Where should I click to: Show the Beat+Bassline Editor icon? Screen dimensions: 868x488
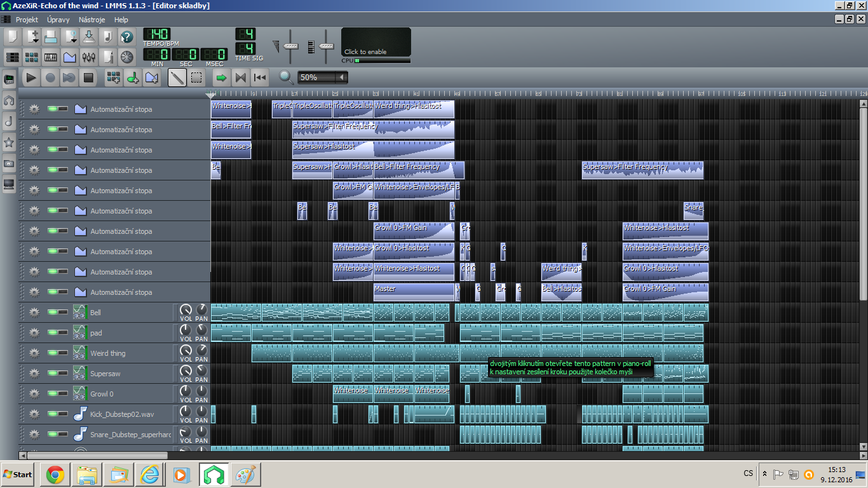point(31,57)
